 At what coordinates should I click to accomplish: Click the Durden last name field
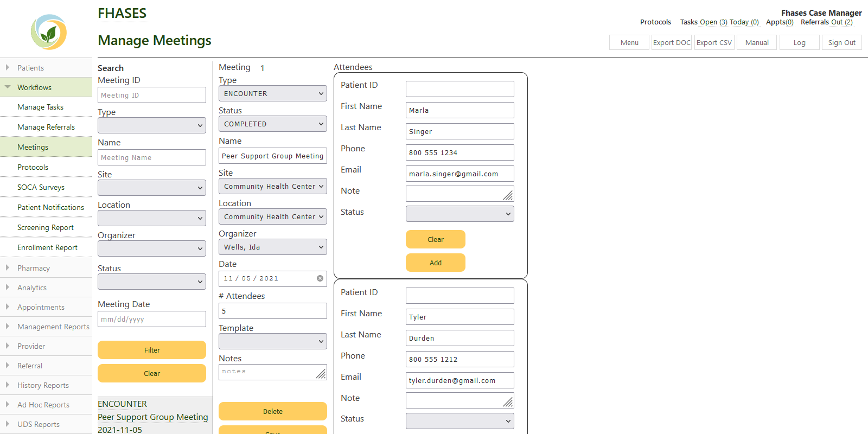(x=460, y=338)
